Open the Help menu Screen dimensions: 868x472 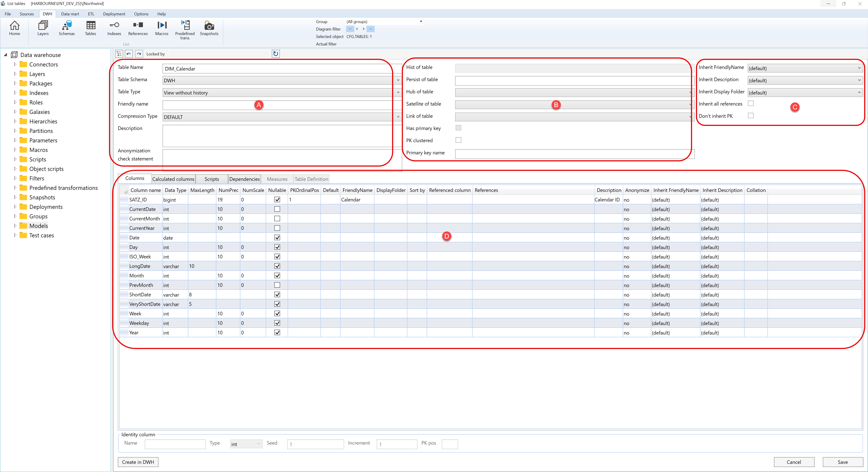click(x=161, y=14)
